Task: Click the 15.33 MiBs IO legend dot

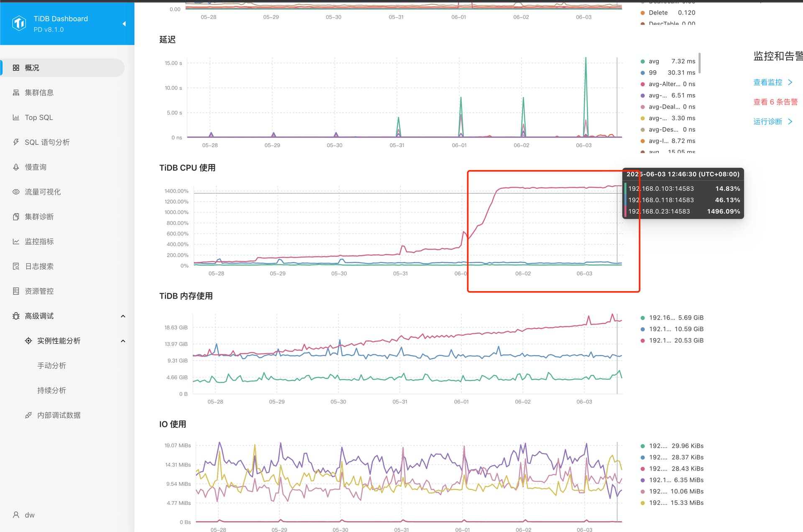Action: (643, 503)
